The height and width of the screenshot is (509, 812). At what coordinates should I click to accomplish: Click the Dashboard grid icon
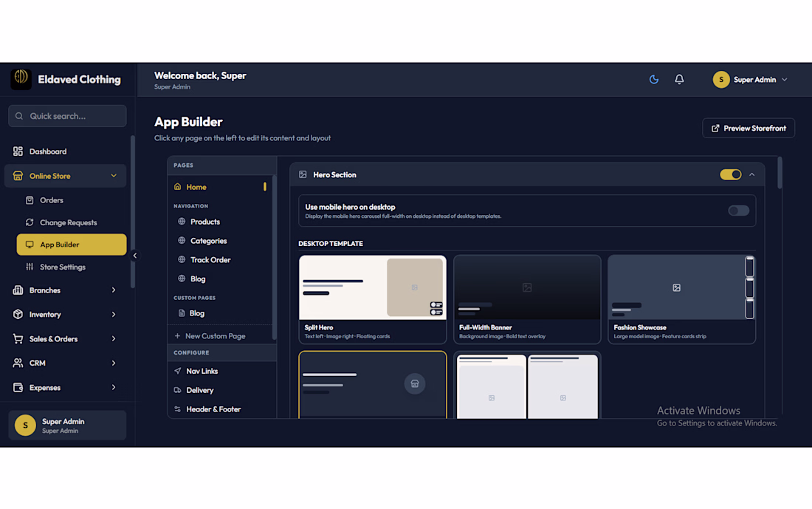point(18,151)
